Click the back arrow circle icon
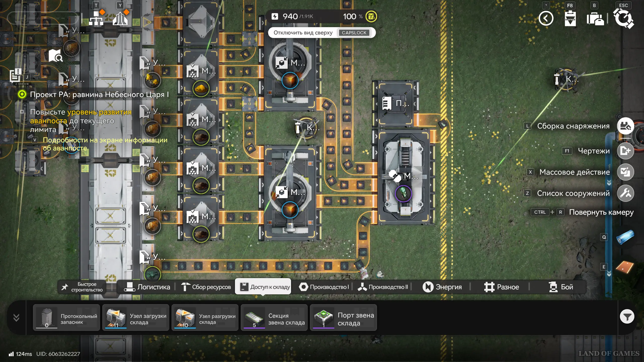Screen dimensions: 644x362 (546, 18)
